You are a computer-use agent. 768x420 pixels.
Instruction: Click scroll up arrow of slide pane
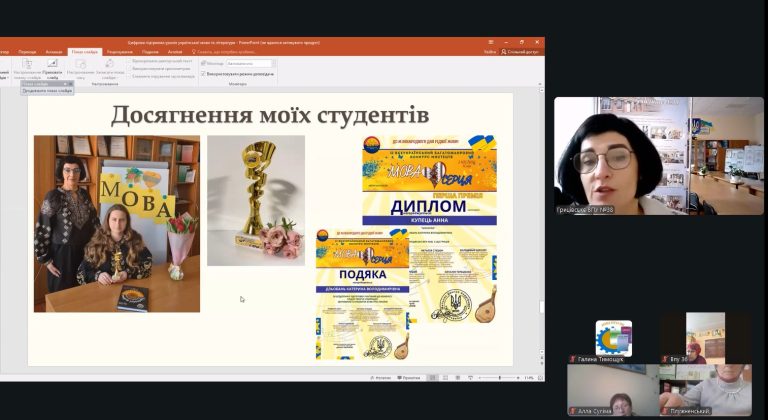click(541, 90)
